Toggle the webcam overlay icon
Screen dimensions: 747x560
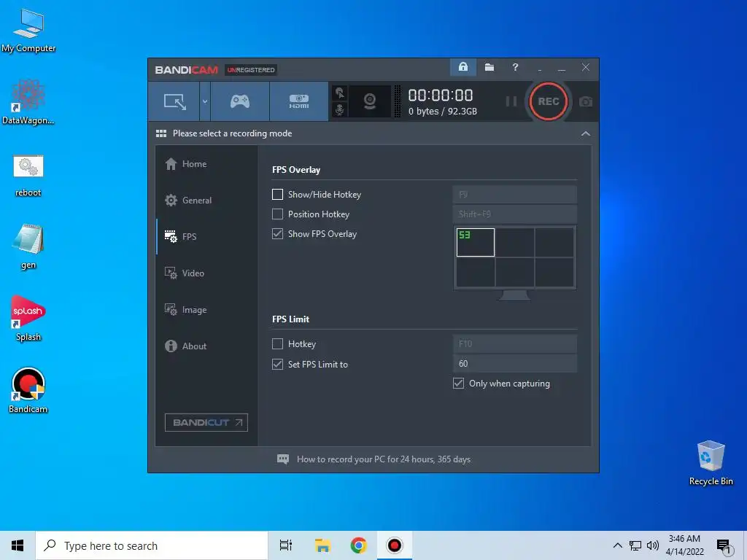370,101
